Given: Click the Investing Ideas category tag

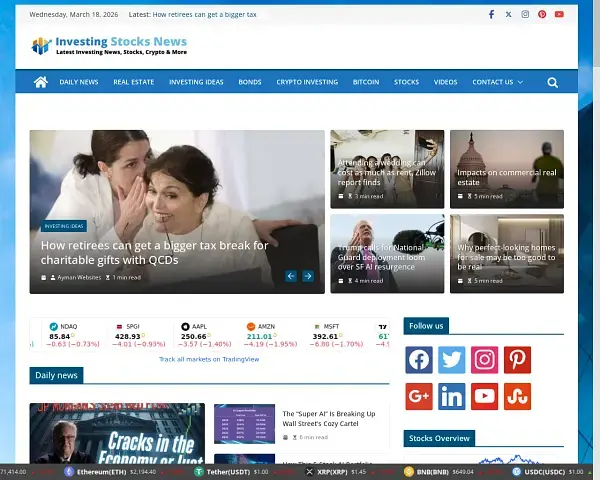Looking at the screenshot, I should pos(64,226).
